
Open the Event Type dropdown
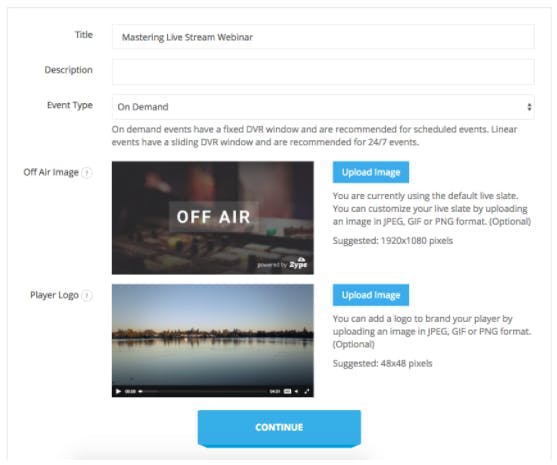(x=323, y=107)
